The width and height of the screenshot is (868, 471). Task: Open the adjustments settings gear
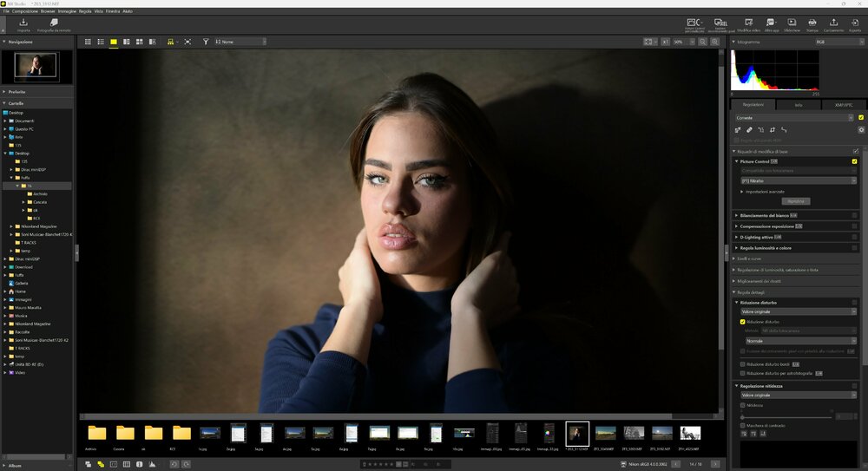pos(861,130)
